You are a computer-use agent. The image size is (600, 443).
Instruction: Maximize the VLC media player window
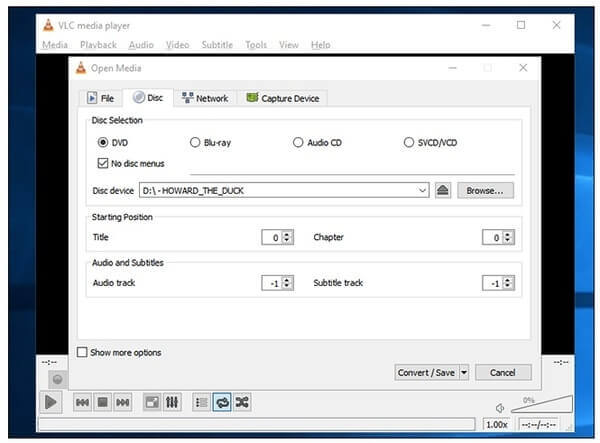(x=521, y=25)
